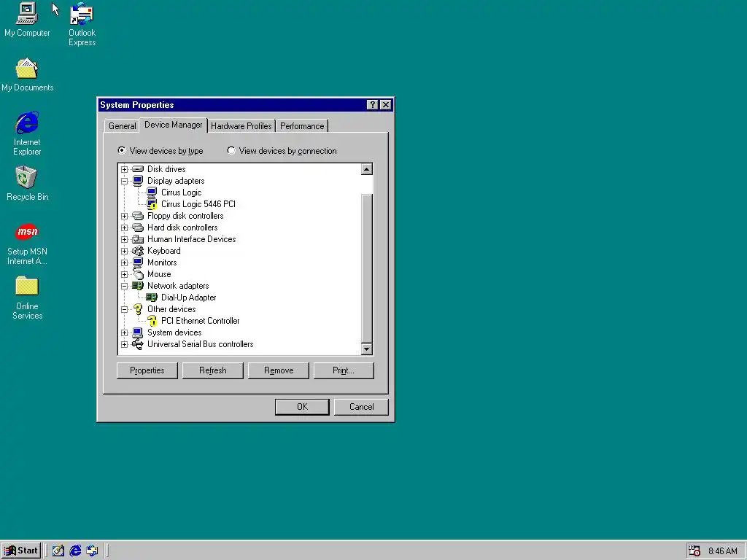747x560 pixels.
Task: Launch Internet Explorer from quick launch bar
Action: click(75, 551)
